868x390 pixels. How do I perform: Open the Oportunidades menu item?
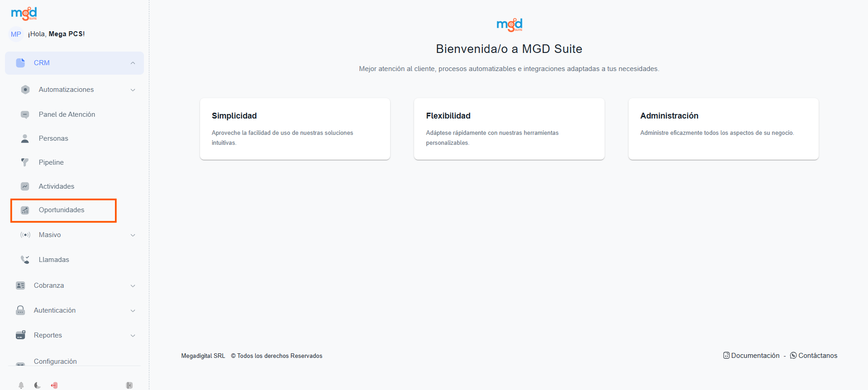62,210
